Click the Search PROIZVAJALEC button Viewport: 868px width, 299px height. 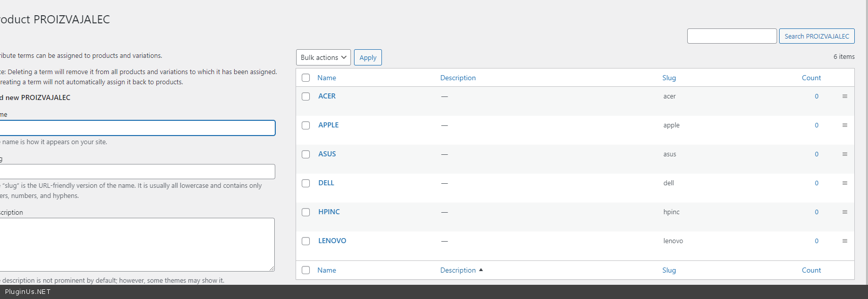816,36
